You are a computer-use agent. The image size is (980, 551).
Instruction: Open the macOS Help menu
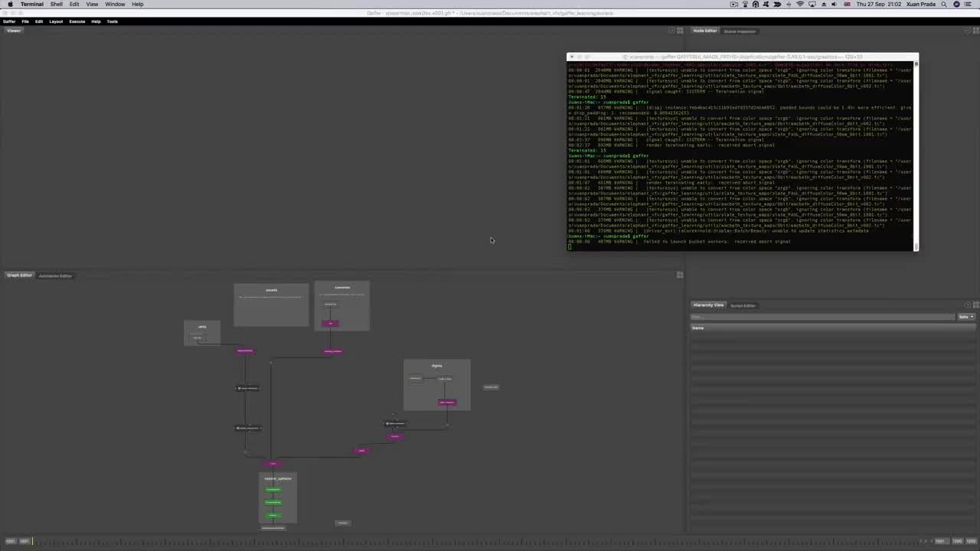(x=138, y=4)
